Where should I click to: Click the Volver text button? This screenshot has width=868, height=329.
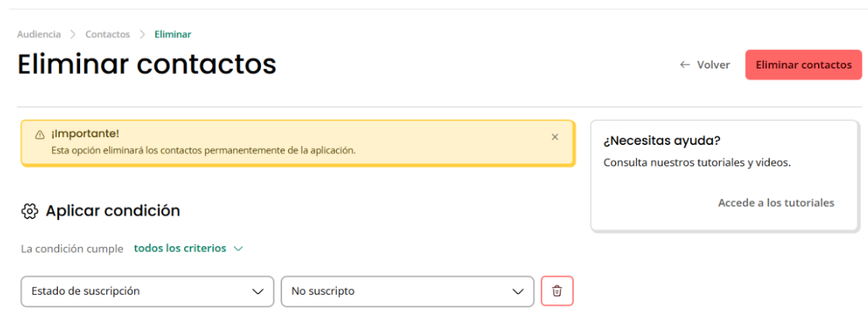(713, 65)
